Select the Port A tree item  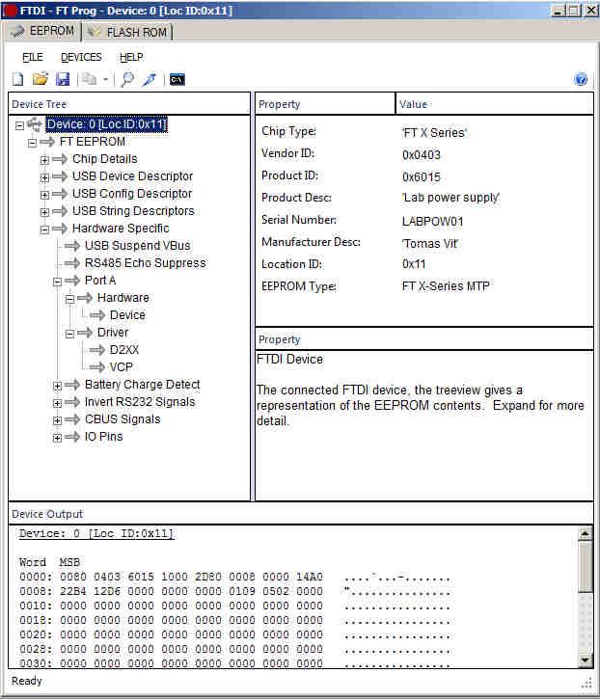(x=100, y=281)
